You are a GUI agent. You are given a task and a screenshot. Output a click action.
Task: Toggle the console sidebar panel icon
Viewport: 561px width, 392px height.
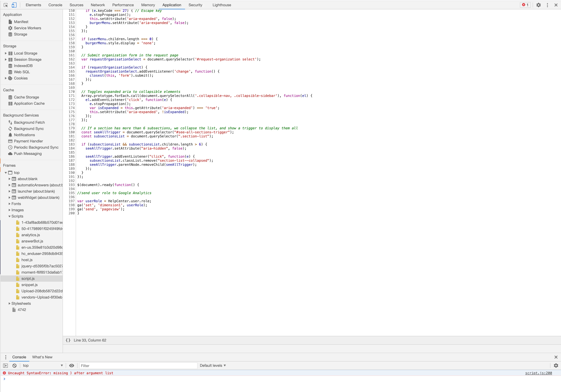click(x=5, y=366)
